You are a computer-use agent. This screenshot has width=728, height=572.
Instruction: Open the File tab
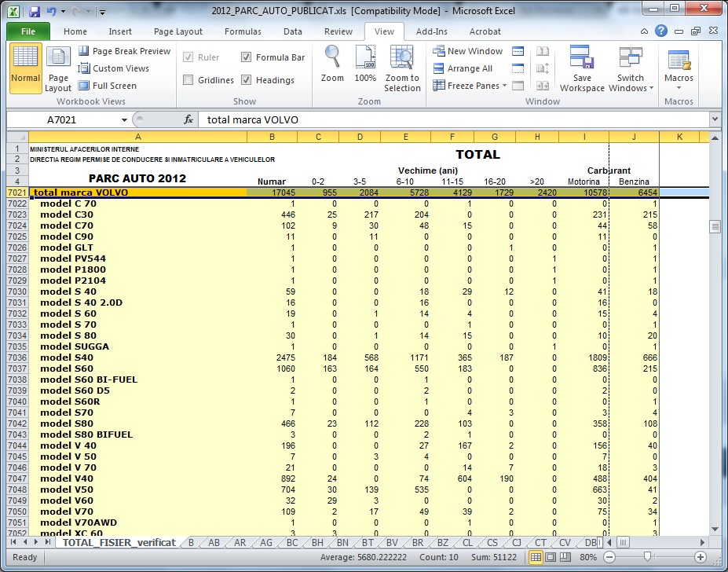click(28, 31)
